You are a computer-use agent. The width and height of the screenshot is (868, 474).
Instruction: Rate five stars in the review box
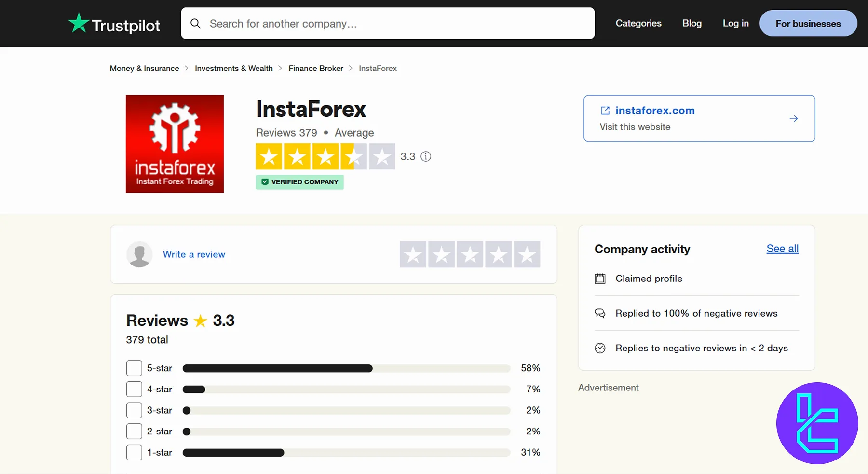click(x=527, y=254)
